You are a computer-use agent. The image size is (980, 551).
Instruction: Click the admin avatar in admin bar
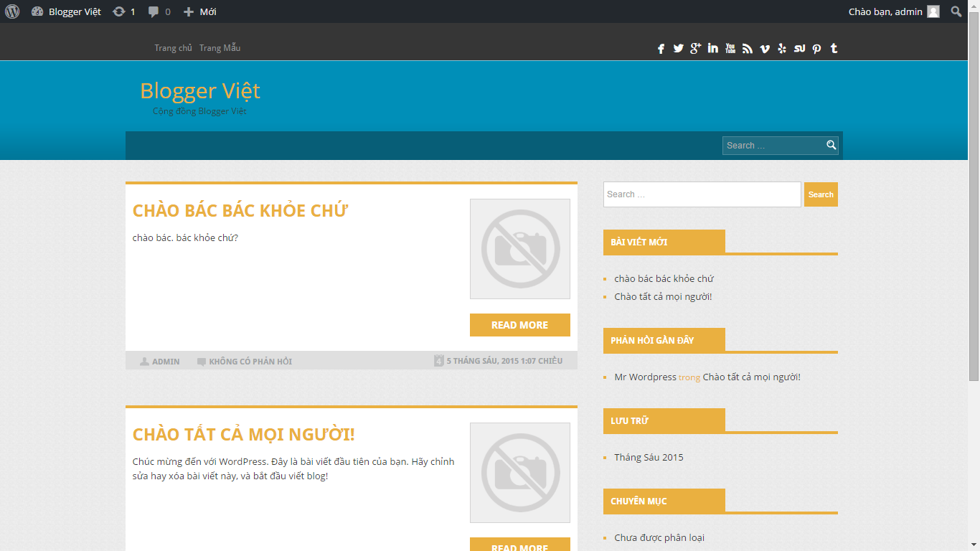click(933, 11)
